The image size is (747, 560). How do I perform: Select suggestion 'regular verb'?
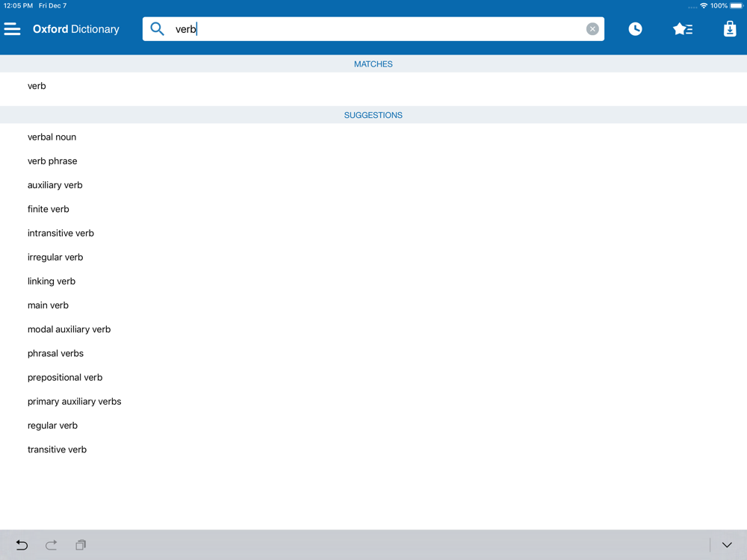click(373, 426)
